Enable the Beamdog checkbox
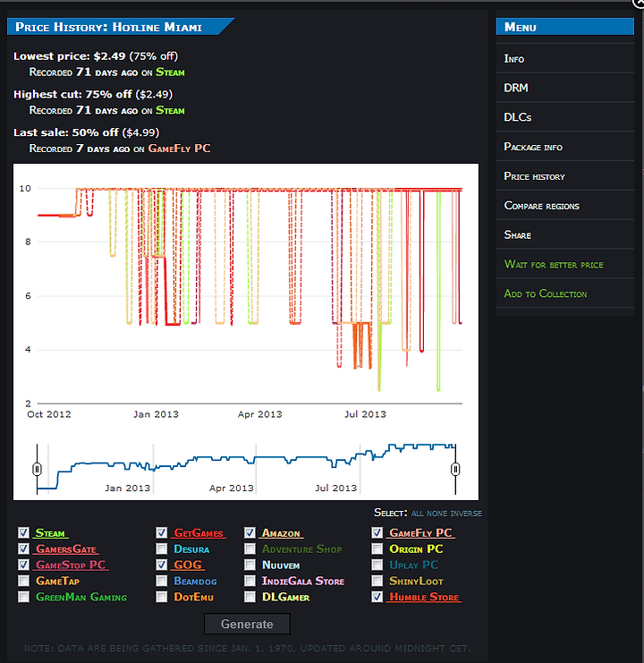644x663 pixels. (x=161, y=581)
